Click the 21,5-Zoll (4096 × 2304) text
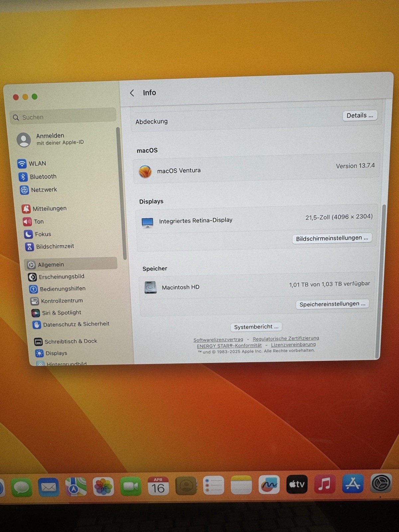This screenshot has height=532, width=399. pos(339,217)
